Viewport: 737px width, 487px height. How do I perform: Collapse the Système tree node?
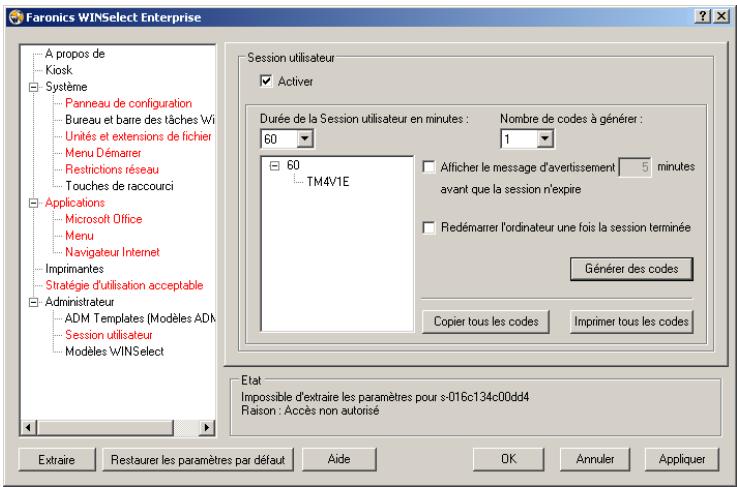[33, 87]
